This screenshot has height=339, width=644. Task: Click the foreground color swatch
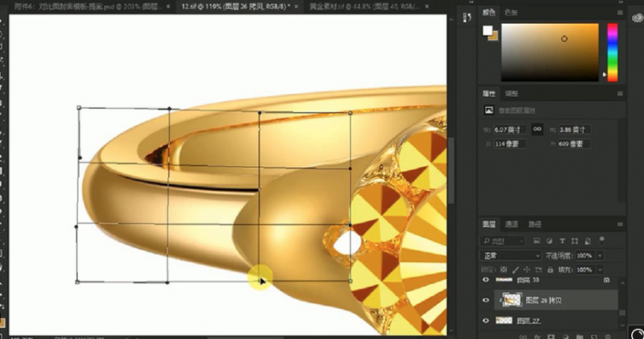tap(488, 30)
